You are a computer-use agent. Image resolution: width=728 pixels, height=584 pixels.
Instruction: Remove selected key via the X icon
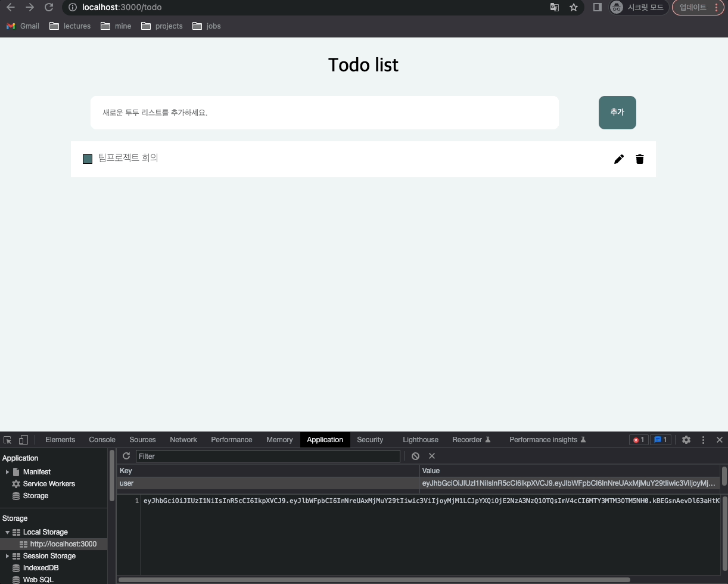point(432,456)
